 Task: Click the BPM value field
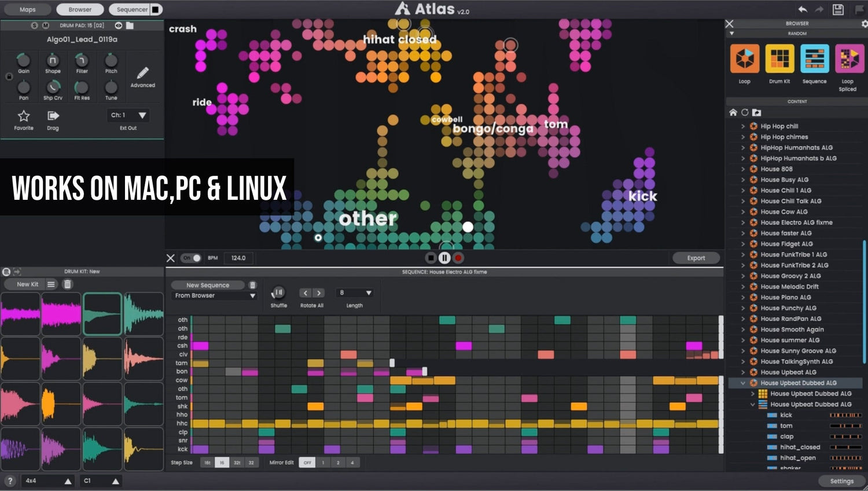238,258
